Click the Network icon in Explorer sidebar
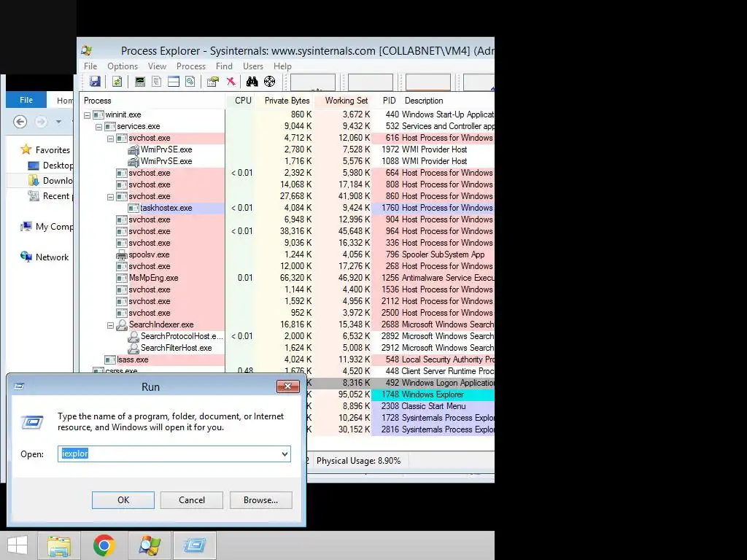The height and width of the screenshot is (560, 747). click(x=26, y=257)
